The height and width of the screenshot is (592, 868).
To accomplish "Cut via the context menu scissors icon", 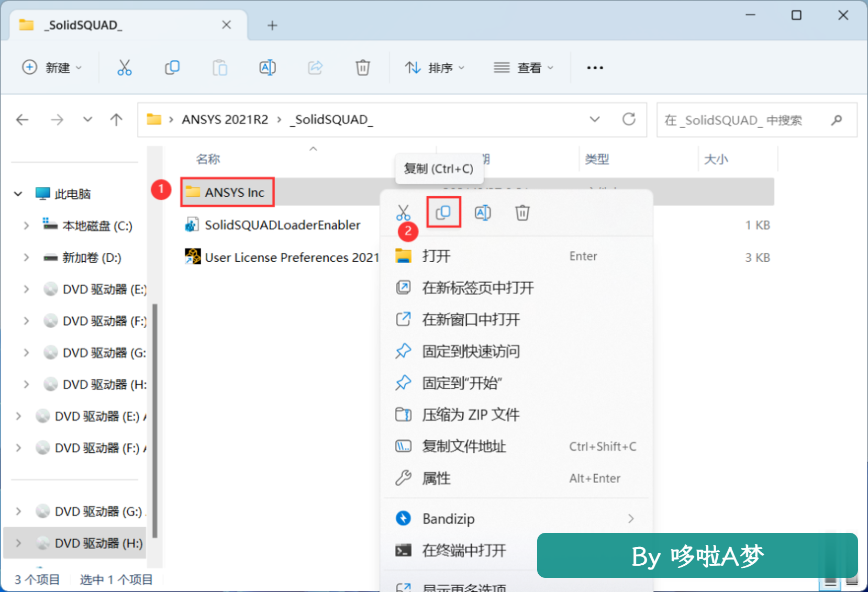I will click(x=403, y=213).
